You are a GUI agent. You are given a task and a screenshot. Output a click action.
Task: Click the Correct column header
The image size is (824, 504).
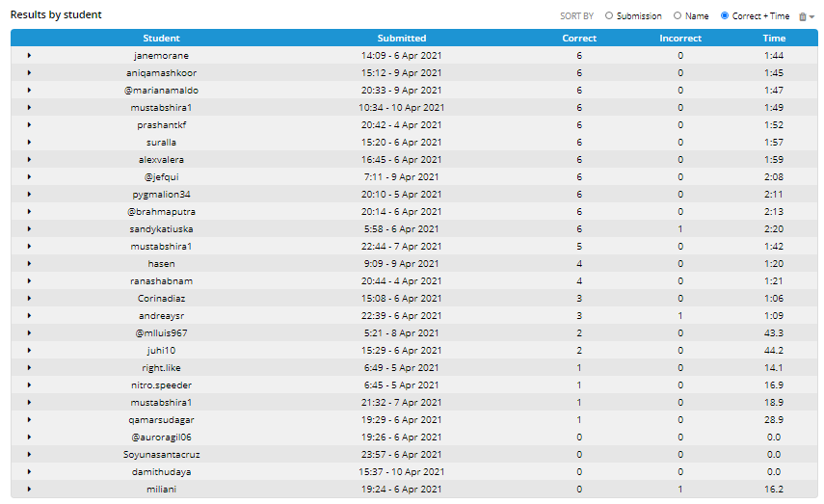coord(579,38)
